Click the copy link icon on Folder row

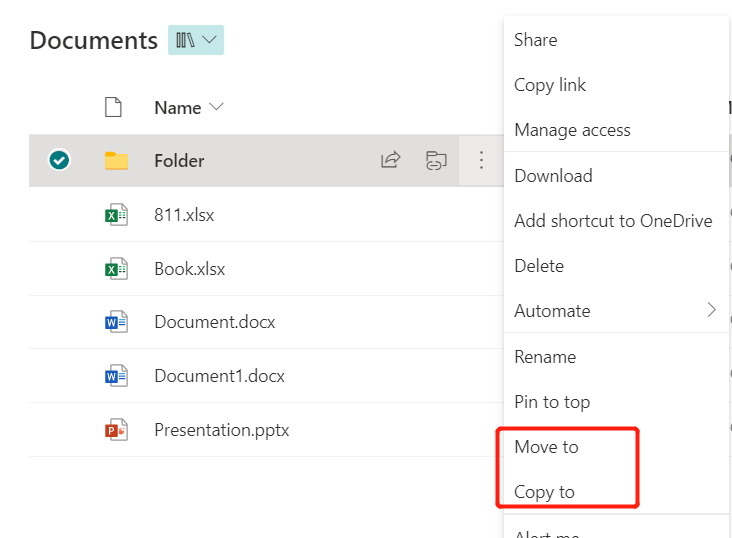(x=435, y=160)
